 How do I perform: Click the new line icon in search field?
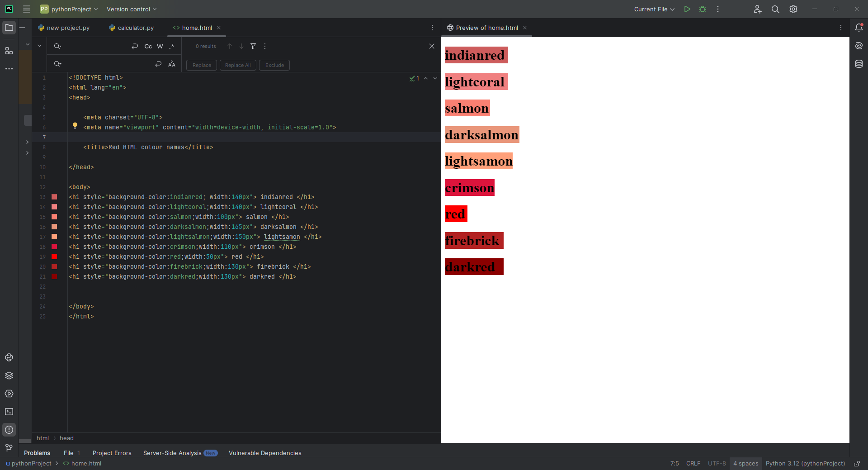tap(135, 46)
